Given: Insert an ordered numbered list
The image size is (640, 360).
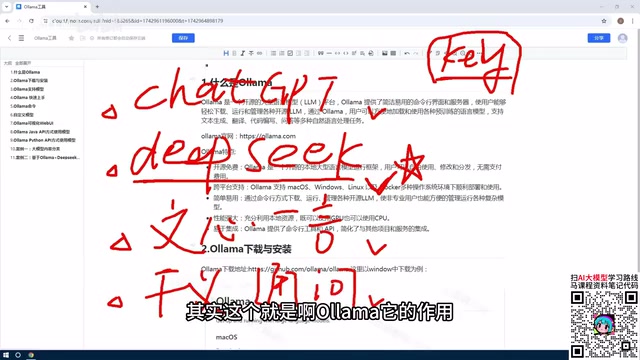Looking at the screenshot, I should 282,53.
